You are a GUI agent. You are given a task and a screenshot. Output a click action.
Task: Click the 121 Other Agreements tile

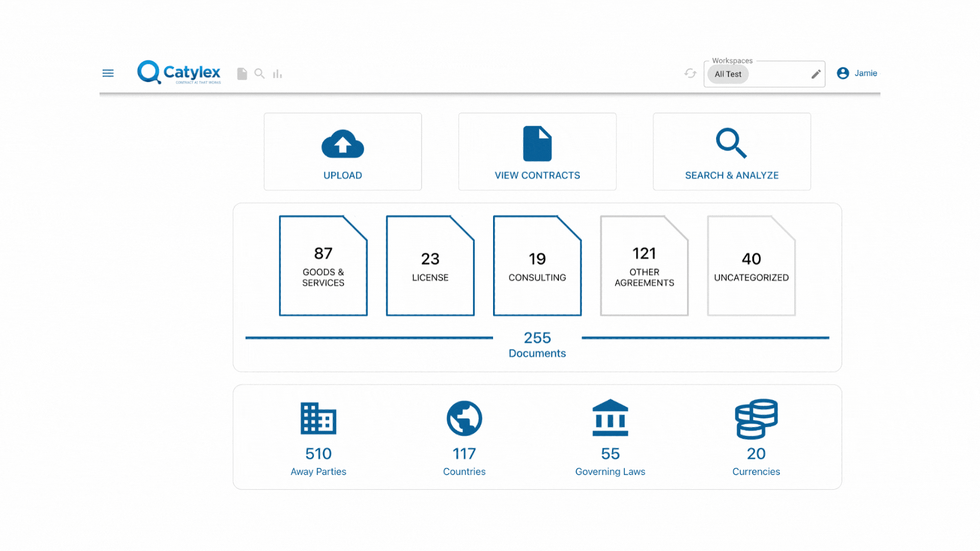point(644,265)
